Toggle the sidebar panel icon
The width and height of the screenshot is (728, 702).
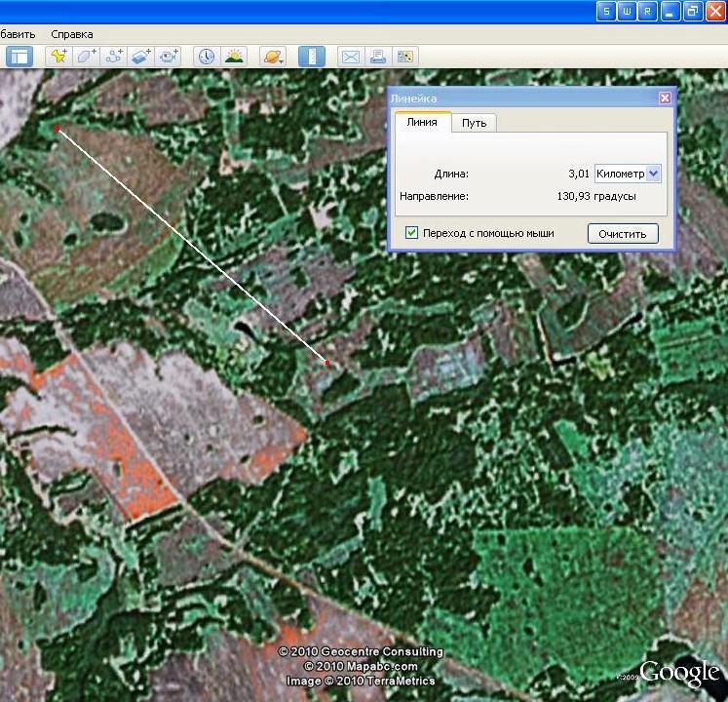pyautogui.click(x=19, y=57)
